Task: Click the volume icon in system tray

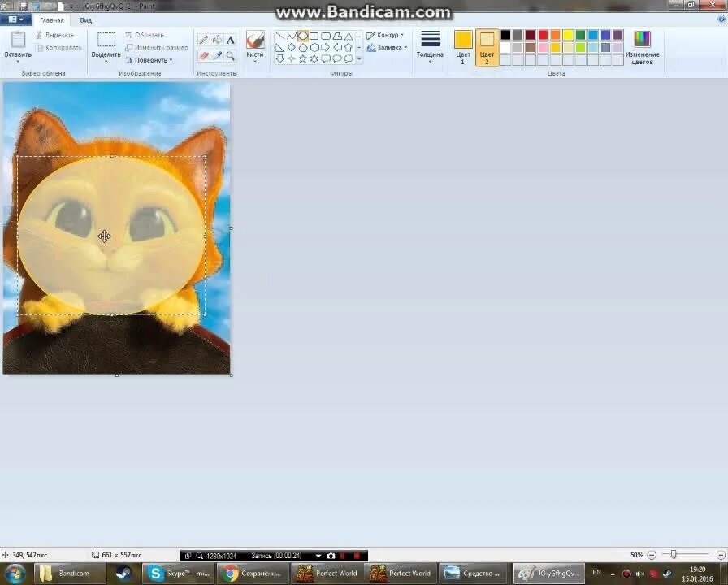Action: click(x=639, y=574)
